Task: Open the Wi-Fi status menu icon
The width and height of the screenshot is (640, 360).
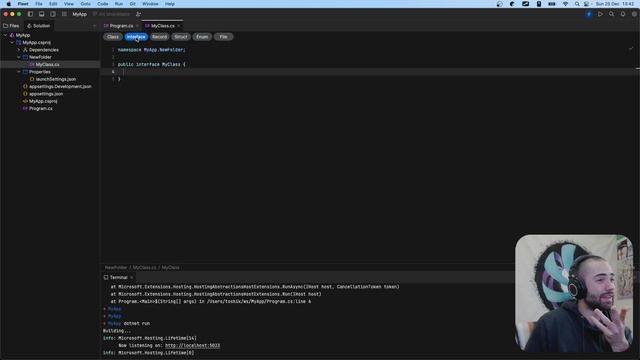Action: pyautogui.click(x=565, y=4)
